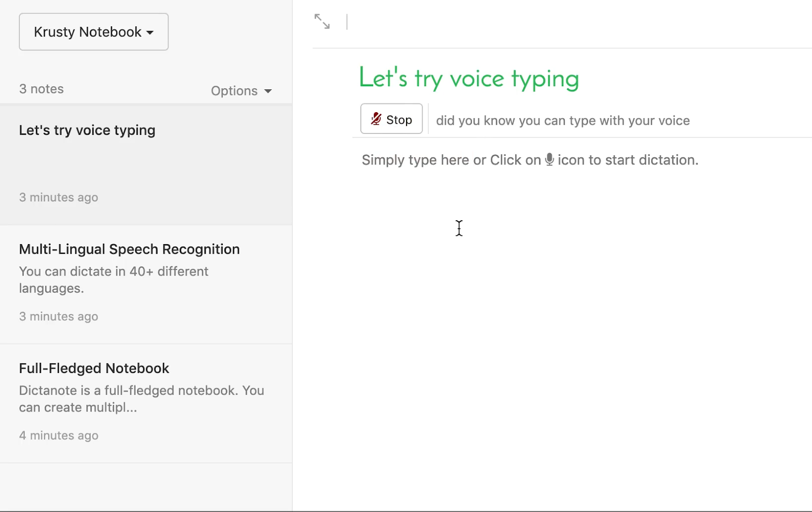Click the interim speech text beside Stop

(562, 121)
